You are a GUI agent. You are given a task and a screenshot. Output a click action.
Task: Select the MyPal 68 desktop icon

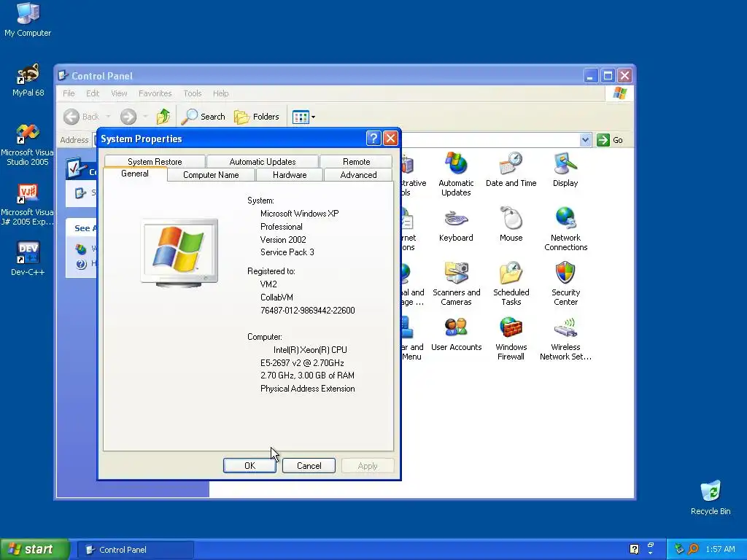point(28,80)
